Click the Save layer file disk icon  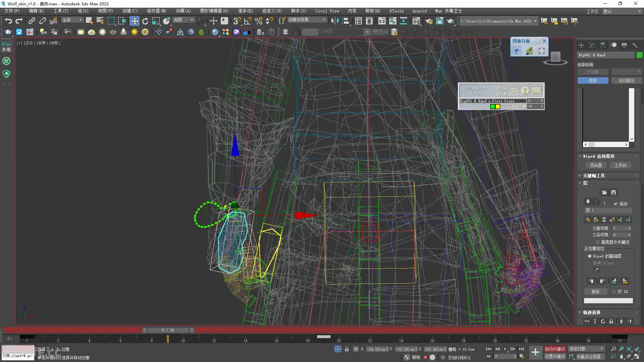point(613,192)
